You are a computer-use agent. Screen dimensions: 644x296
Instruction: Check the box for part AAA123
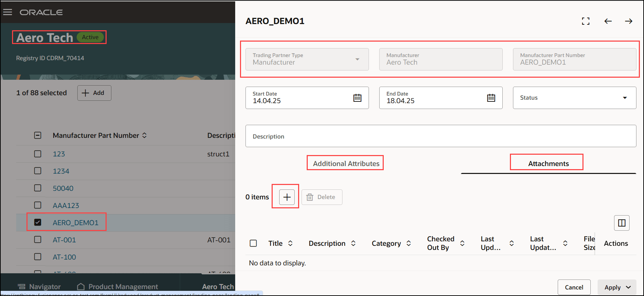(x=38, y=206)
